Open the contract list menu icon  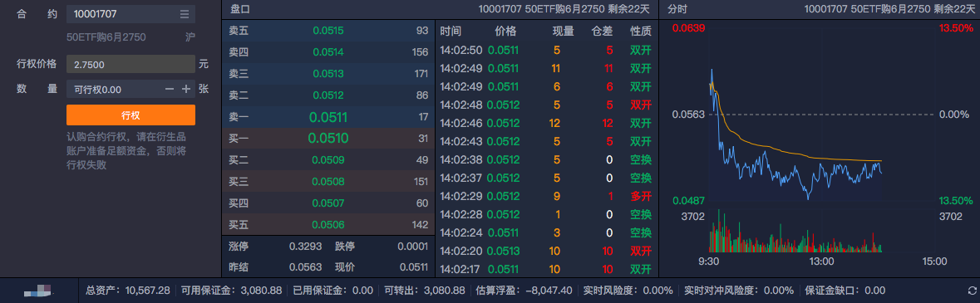(x=184, y=14)
